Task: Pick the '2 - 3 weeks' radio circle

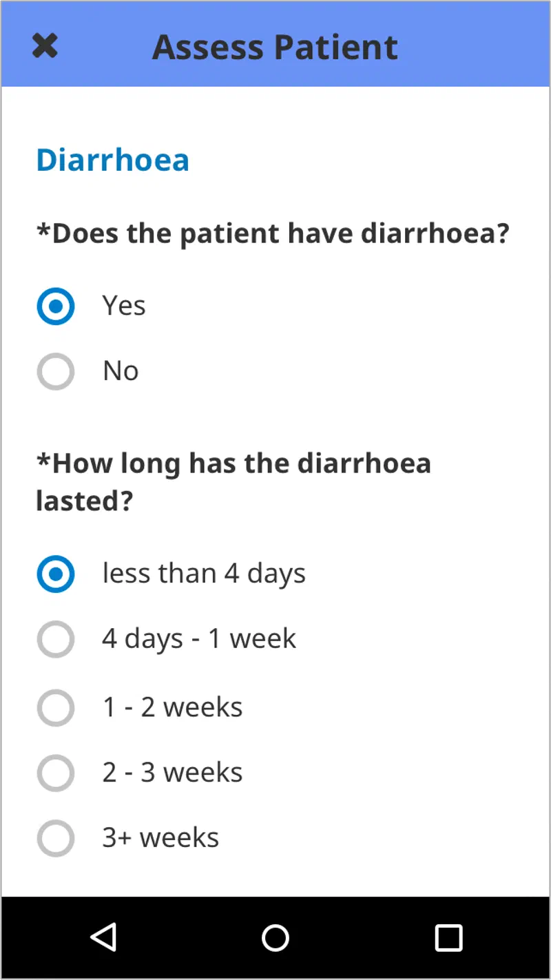Action: [x=55, y=773]
